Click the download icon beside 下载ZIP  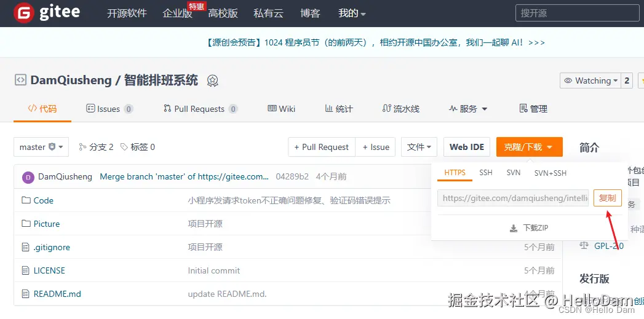click(x=514, y=228)
